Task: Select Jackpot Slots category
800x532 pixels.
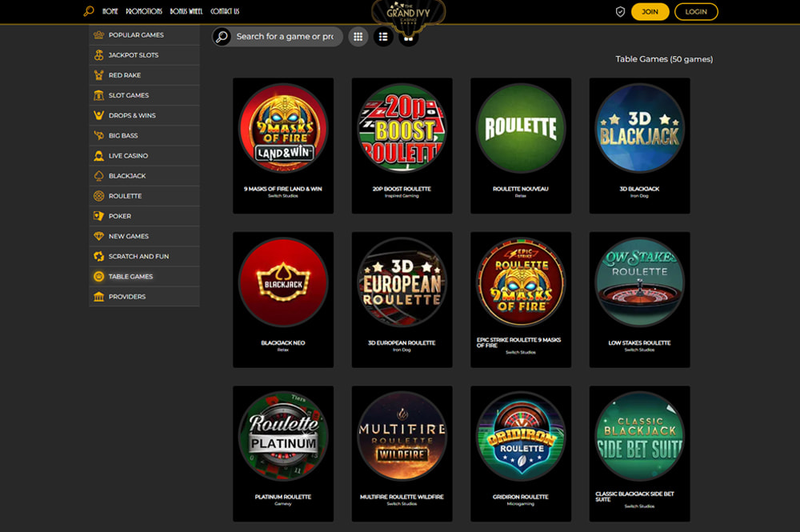Action: tap(144, 55)
